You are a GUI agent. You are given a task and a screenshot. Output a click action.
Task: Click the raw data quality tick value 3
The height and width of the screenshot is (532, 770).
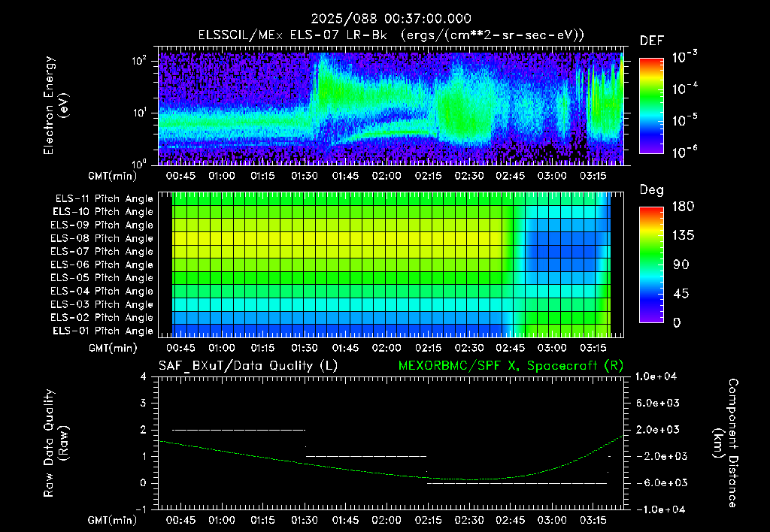(144, 403)
